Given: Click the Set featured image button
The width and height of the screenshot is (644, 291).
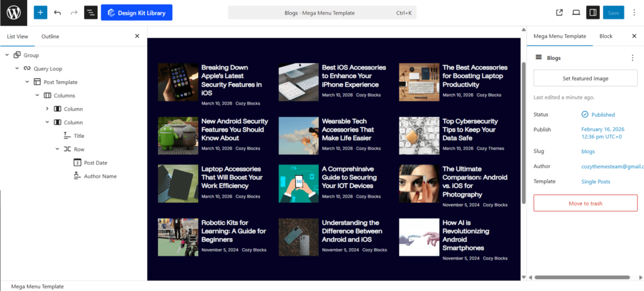Looking at the screenshot, I should tap(585, 78).
